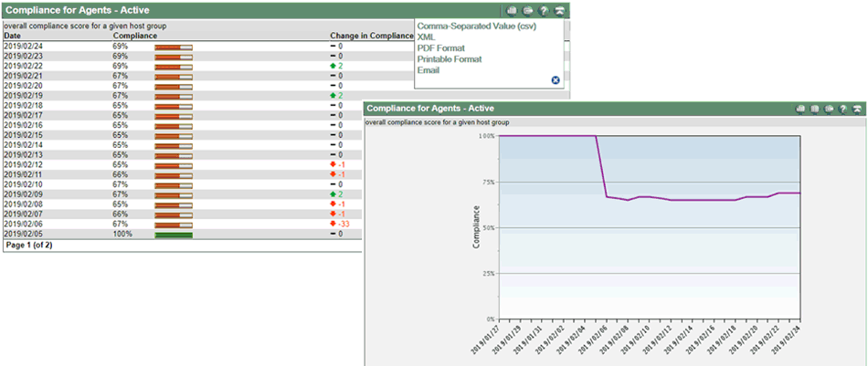Click green up arrow in 2019/02/09 row

click(333, 194)
